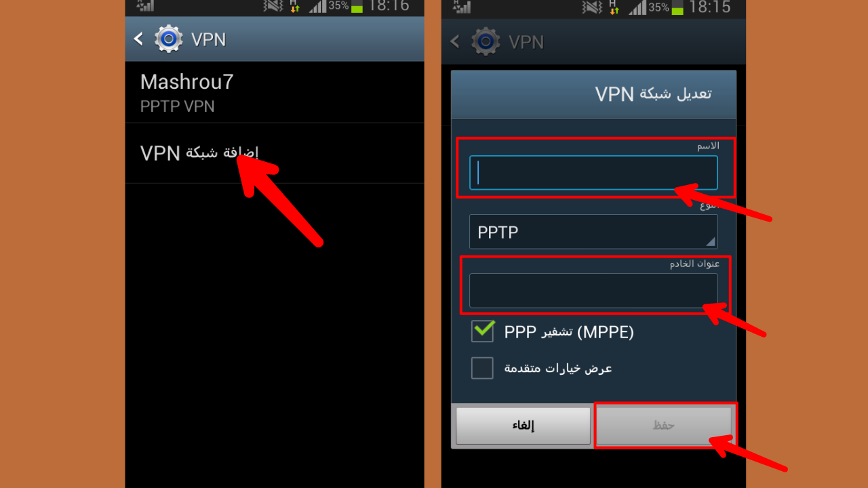Viewport: 868px width, 488px height.
Task: Tap back arrow in right screen header
Action: pos(455,41)
